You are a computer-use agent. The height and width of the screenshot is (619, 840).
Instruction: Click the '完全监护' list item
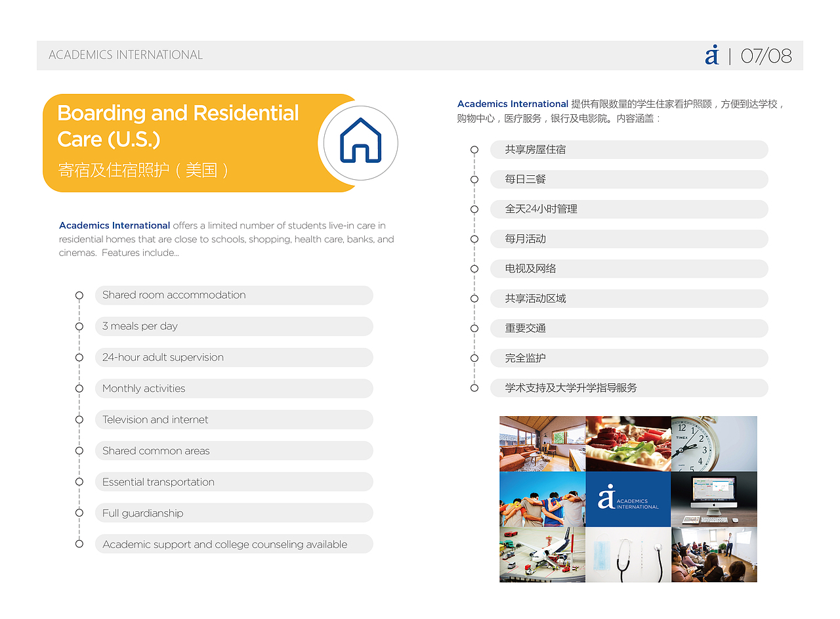tap(629, 358)
